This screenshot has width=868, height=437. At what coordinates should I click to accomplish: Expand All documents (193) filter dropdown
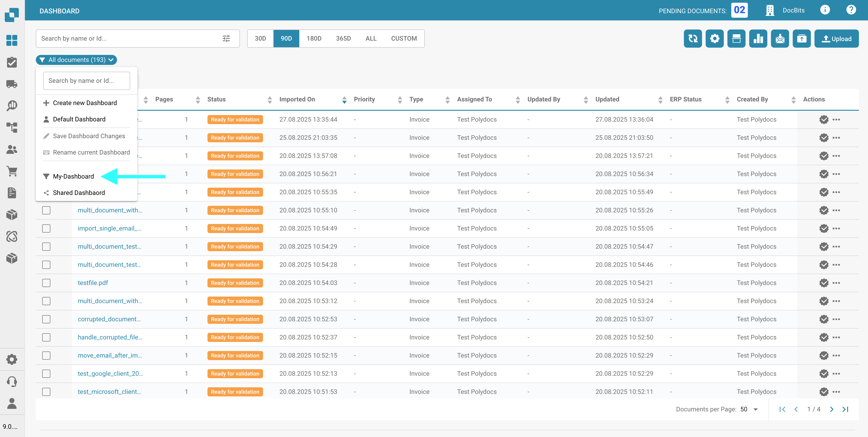(x=76, y=60)
